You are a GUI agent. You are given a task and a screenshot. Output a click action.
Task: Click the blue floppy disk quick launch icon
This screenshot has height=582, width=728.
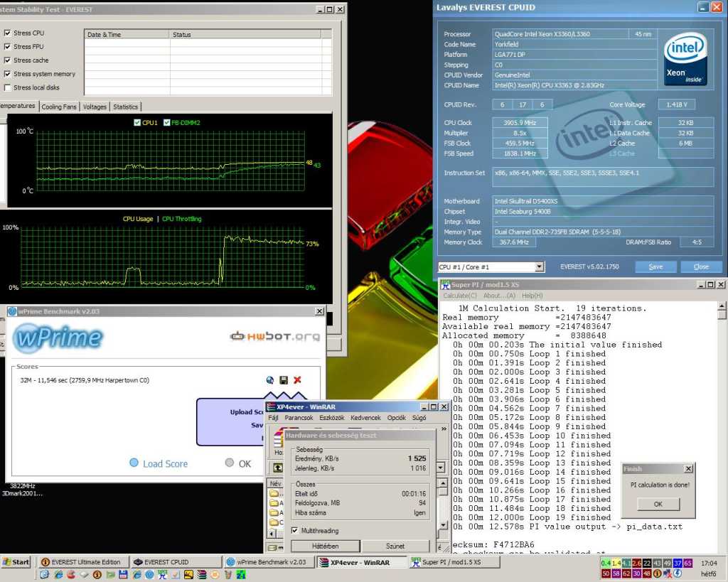pyautogui.click(x=123, y=575)
